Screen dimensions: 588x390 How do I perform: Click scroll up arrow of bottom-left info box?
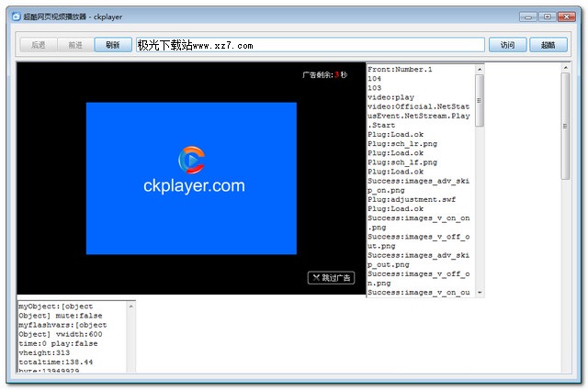click(130, 306)
